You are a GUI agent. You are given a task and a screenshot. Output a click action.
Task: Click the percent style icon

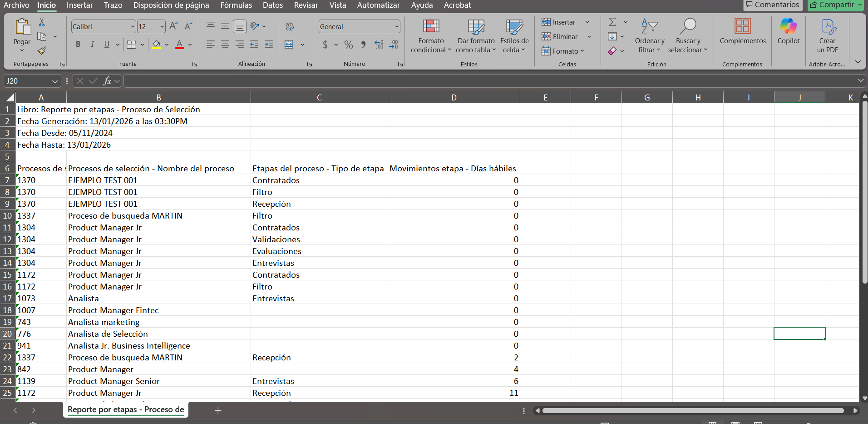tap(348, 45)
